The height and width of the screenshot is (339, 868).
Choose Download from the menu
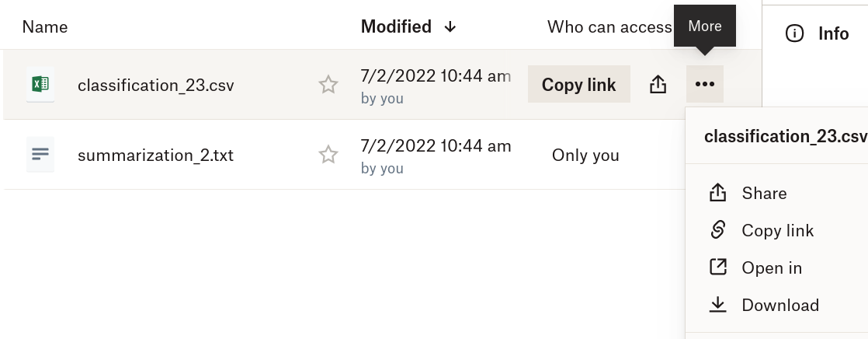[x=780, y=306]
